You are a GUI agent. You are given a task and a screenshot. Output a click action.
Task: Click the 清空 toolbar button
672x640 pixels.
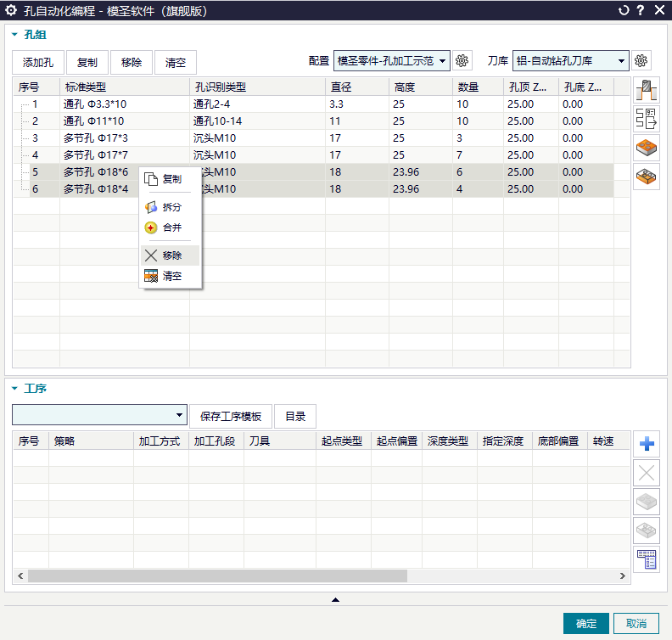pos(176,63)
